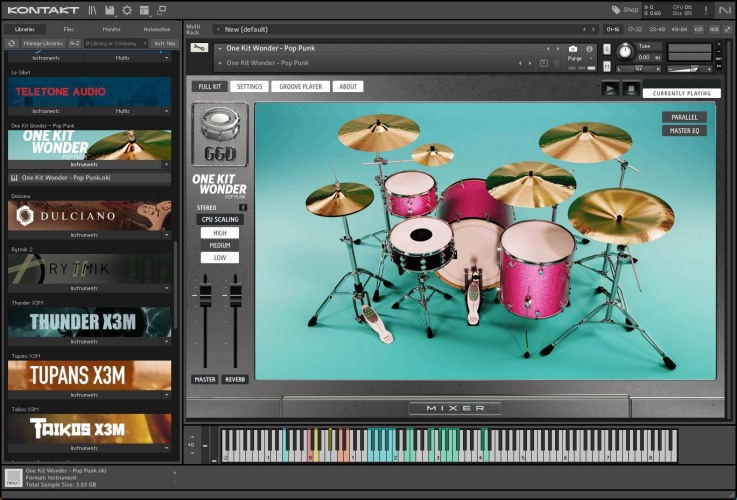Click the Native Instruments logo at top right
Image resolution: width=737 pixels, height=500 pixels.
pos(724,10)
